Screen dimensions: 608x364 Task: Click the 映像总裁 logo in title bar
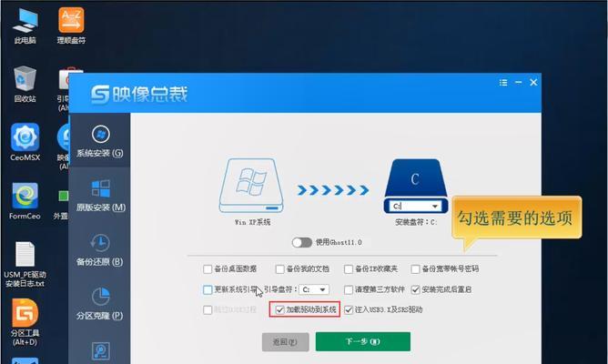pyautogui.click(x=139, y=95)
